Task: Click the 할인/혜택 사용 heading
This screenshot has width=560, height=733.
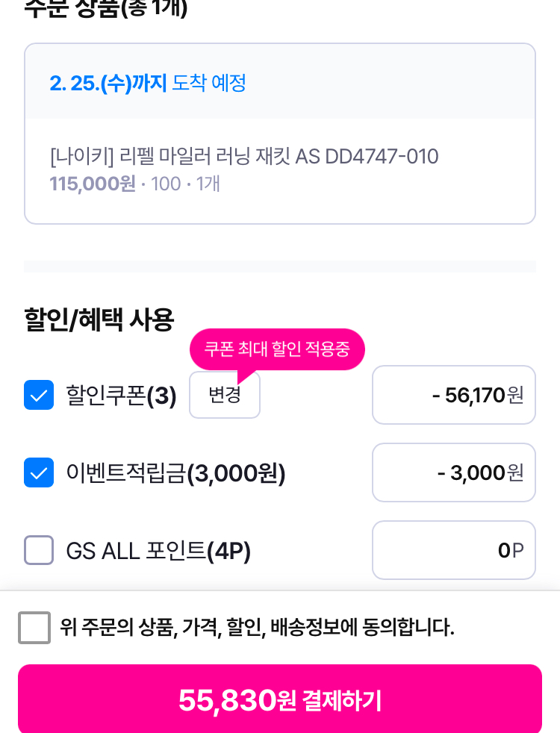Action: [x=99, y=319]
